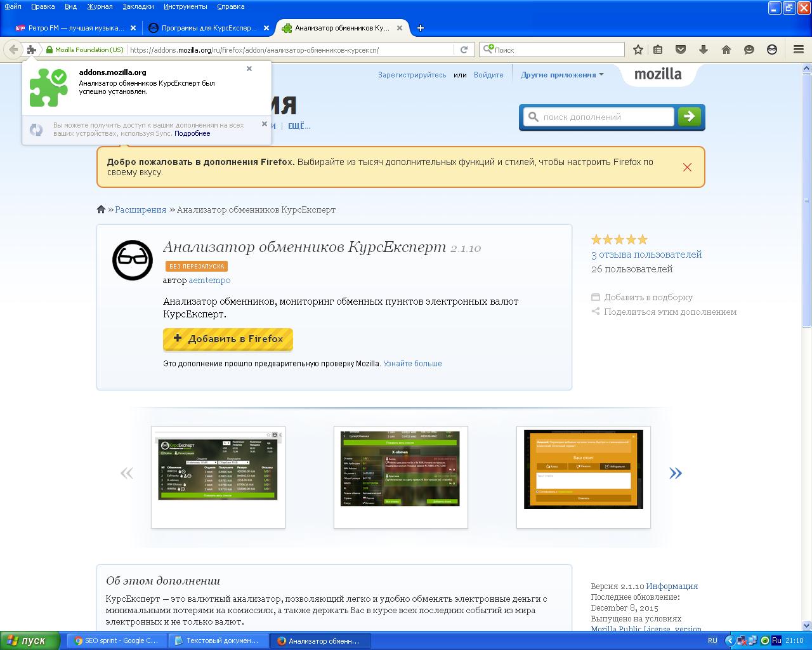The height and width of the screenshot is (650, 812).
Task: Open the first screenshot thumbnail
Action: click(218, 477)
